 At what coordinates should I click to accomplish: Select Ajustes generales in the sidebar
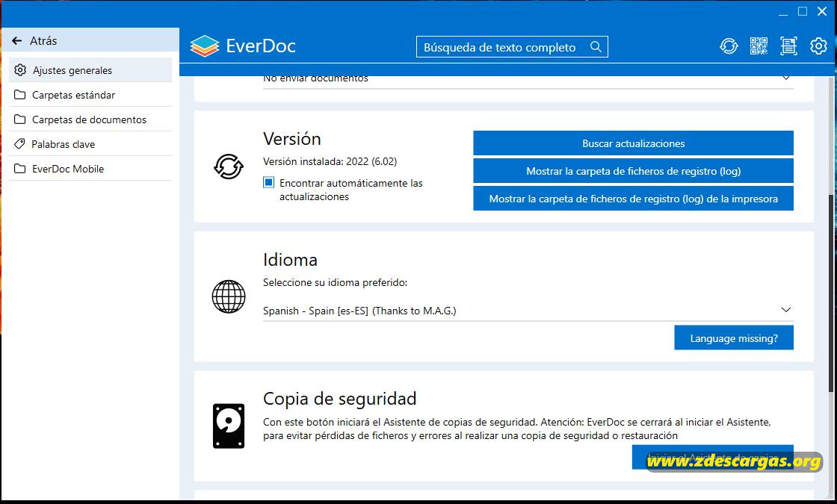click(x=90, y=70)
